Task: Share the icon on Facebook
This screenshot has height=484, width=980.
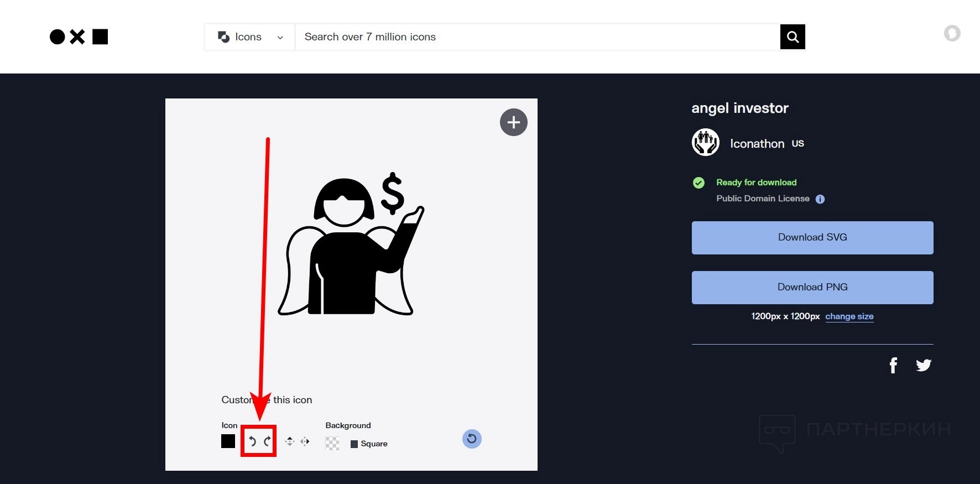Action: click(x=893, y=365)
